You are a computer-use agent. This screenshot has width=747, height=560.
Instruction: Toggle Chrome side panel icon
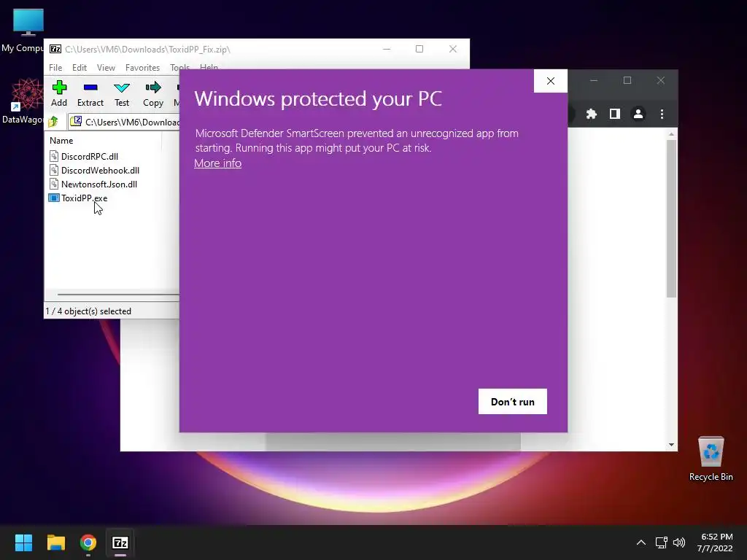pyautogui.click(x=614, y=114)
